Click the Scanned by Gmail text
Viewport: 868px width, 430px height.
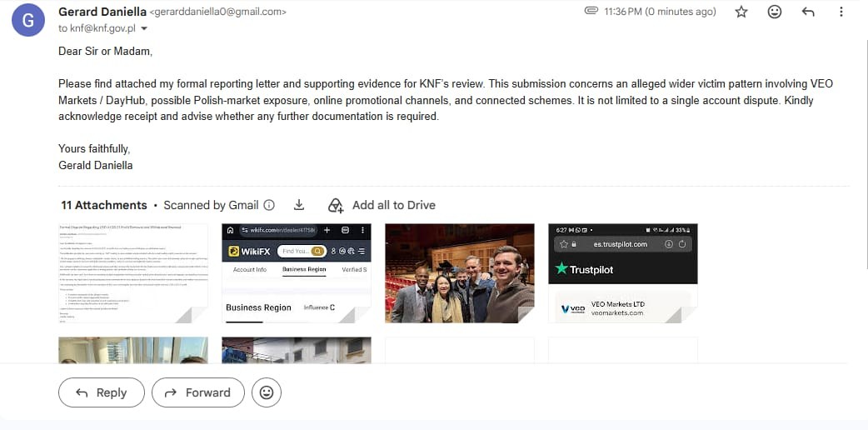tap(211, 205)
